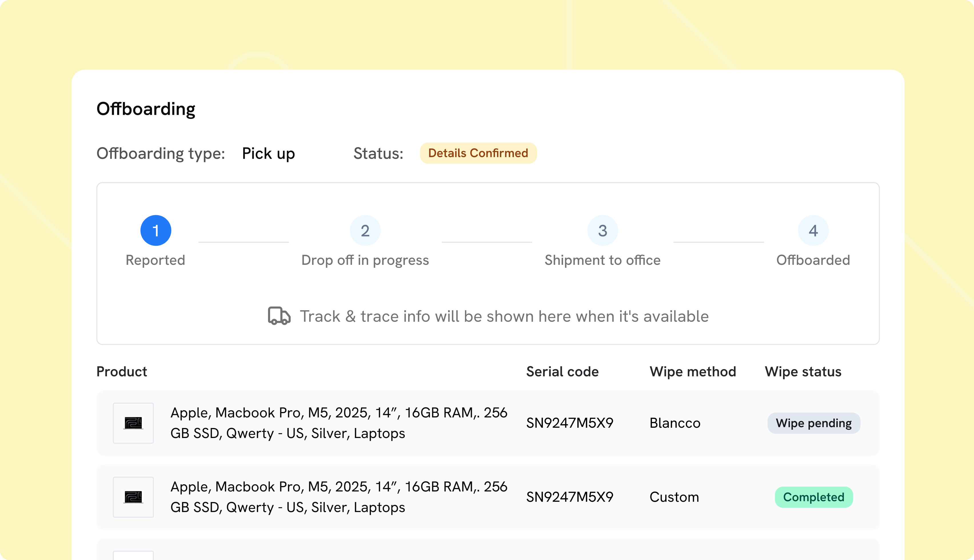974x560 pixels.
Task: Select serial code SN9247M5X9 in Custom row
Action: pyautogui.click(x=570, y=497)
